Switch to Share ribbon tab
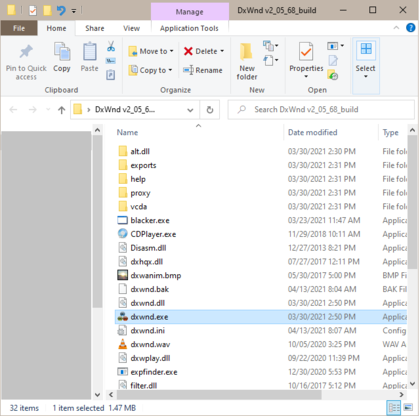Viewport: 420px width, 416px height. pos(95,28)
